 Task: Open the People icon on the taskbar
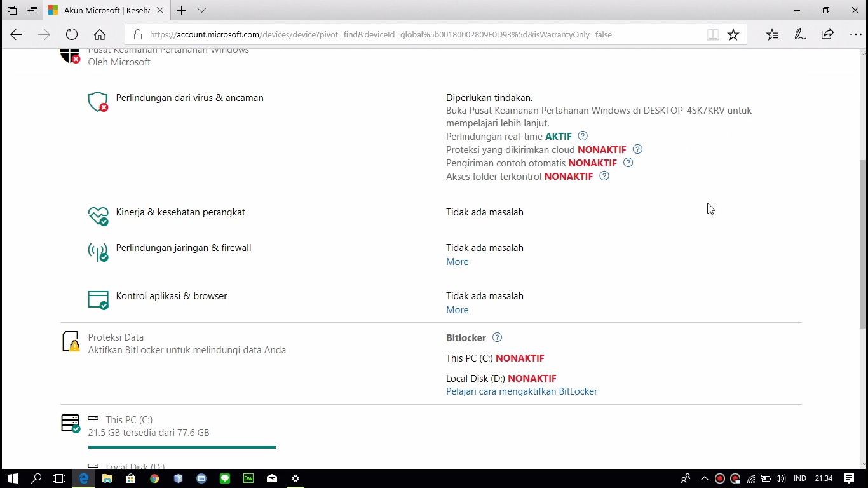tap(685, 478)
